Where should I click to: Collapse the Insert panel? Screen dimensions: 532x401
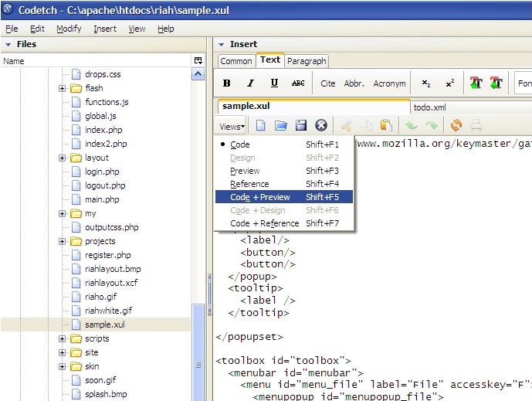(221, 45)
